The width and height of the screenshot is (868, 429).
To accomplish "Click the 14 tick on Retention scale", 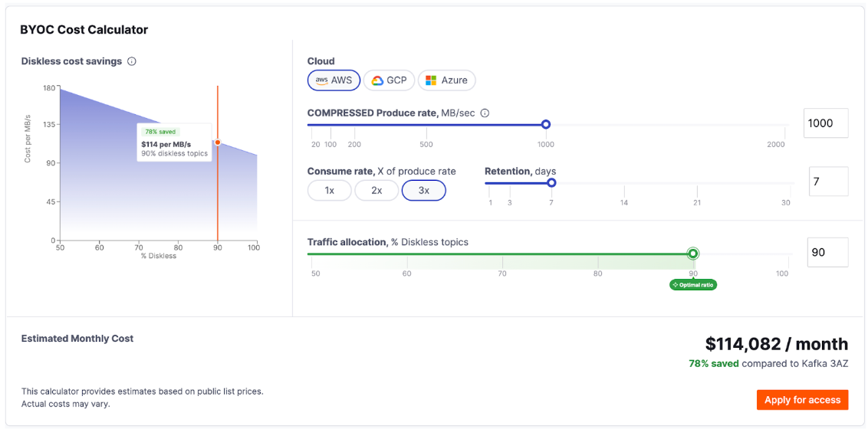I will (624, 203).
